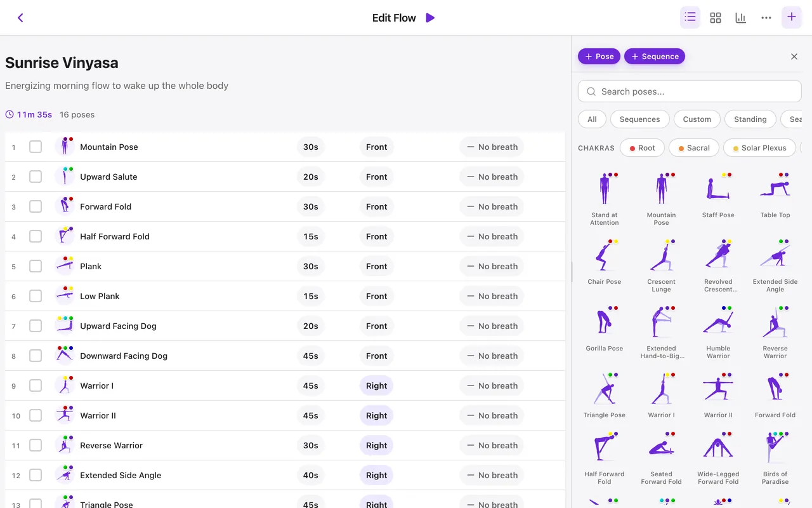This screenshot has height=508, width=812.
Task: Tick the Mountain Pose row checkbox
Action: pyautogui.click(x=36, y=147)
